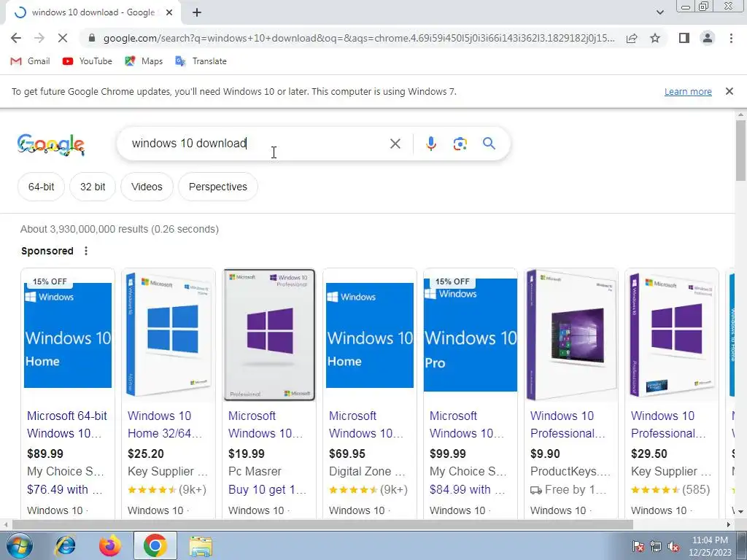Screen dimensions: 747x560
Task: Open the Translate bookmark
Action: tap(201, 61)
